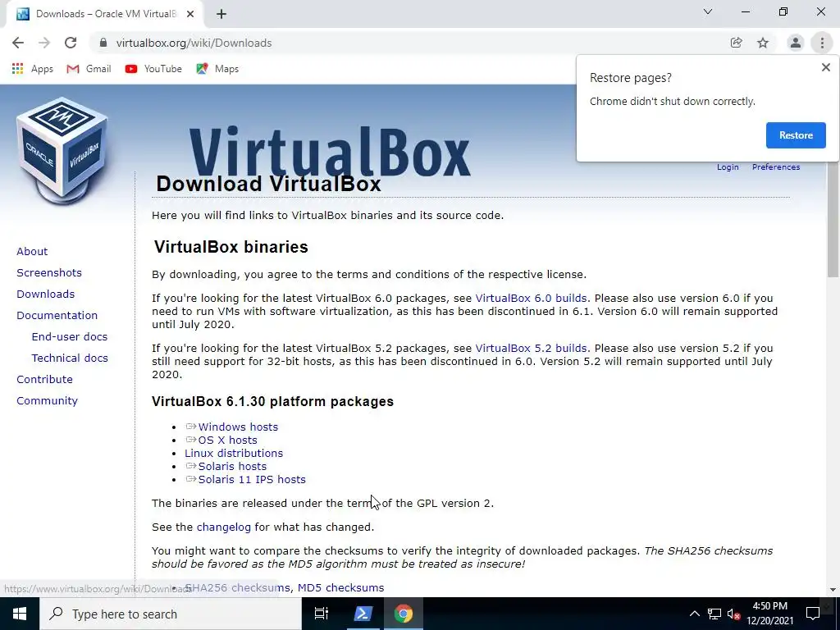840x630 pixels.
Task: Open the taskbar clock and date
Action: click(x=769, y=614)
